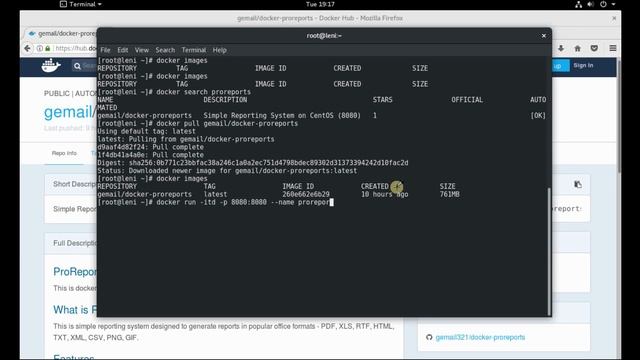Screen dimensions: 640x360
Task: Click the Docker whale logo
Action: tap(51, 65)
